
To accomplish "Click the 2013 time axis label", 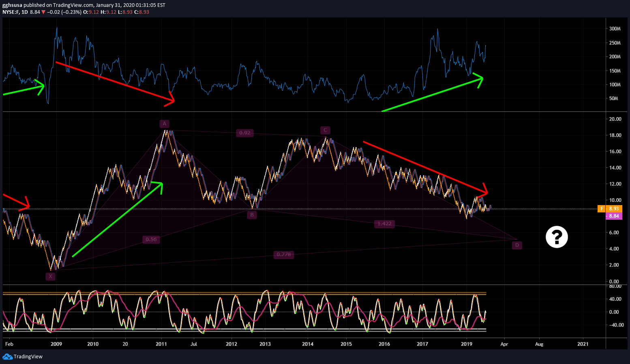I will coord(265,344).
